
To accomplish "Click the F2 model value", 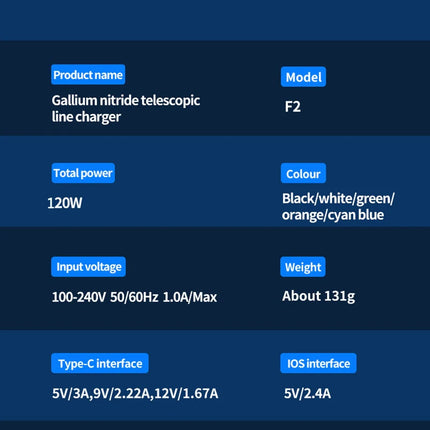I will (x=292, y=107).
